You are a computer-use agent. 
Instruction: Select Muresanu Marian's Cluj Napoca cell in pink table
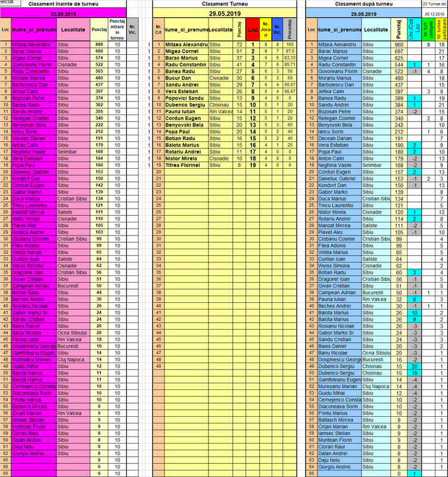click(x=73, y=360)
